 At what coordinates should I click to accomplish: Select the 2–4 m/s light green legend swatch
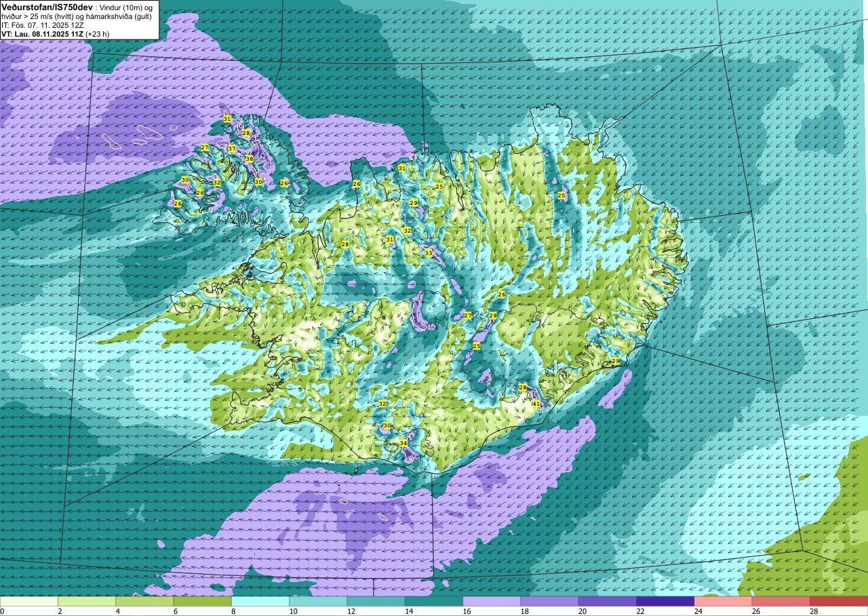(87, 601)
